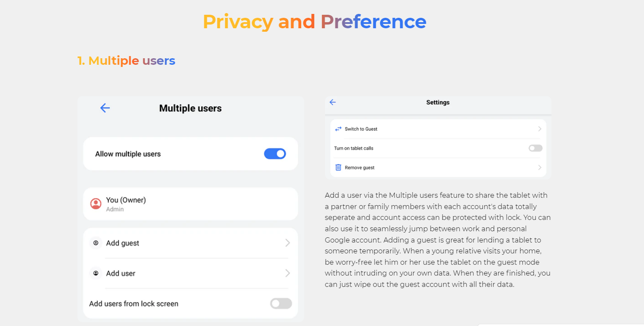644x326 pixels.
Task: Select the You (Owner) Admin entry
Action: tap(190, 204)
